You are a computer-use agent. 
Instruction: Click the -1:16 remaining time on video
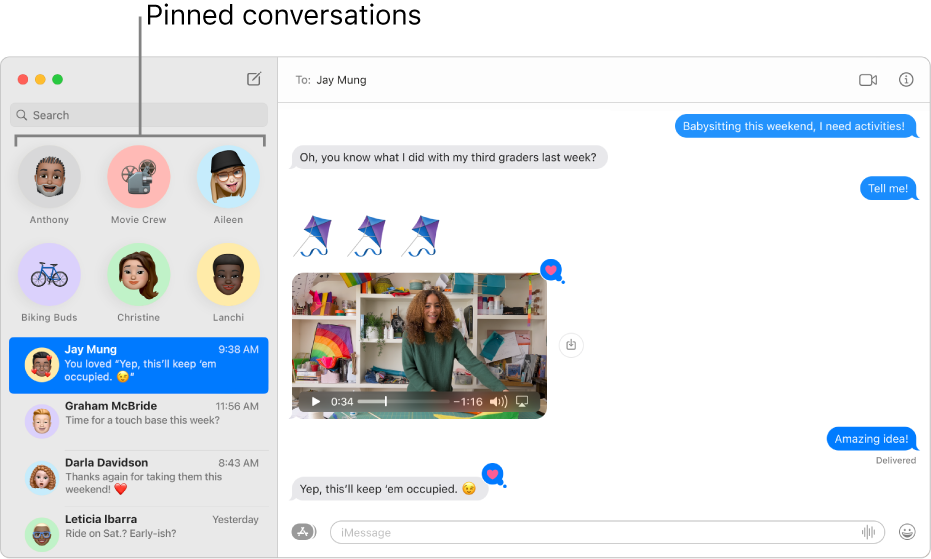[468, 402]
